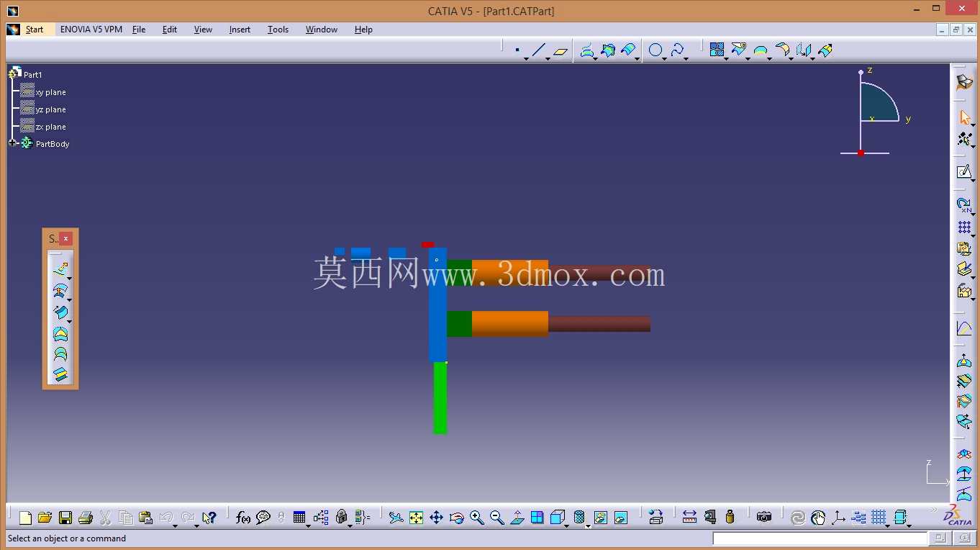Click the Open folder icon

click(45, 517)
